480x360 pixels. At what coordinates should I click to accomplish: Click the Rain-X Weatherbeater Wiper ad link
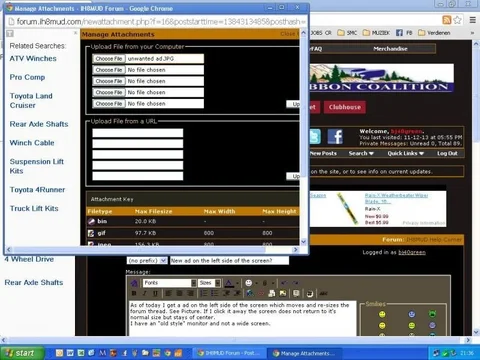pos(396,198)
